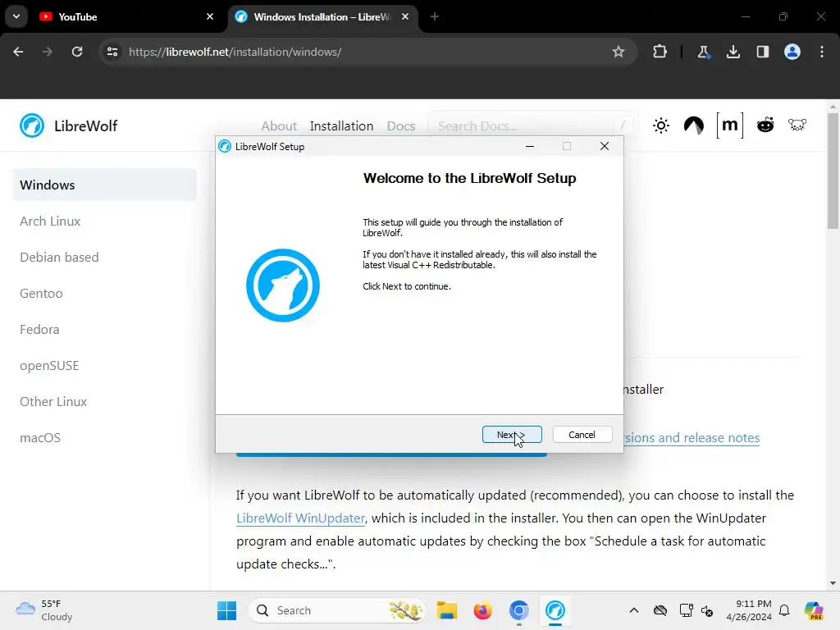Click the librewolf.net address bar URL
Viewport: 840px width, 630px height.
pyautogui.click(x=235, y=52)
